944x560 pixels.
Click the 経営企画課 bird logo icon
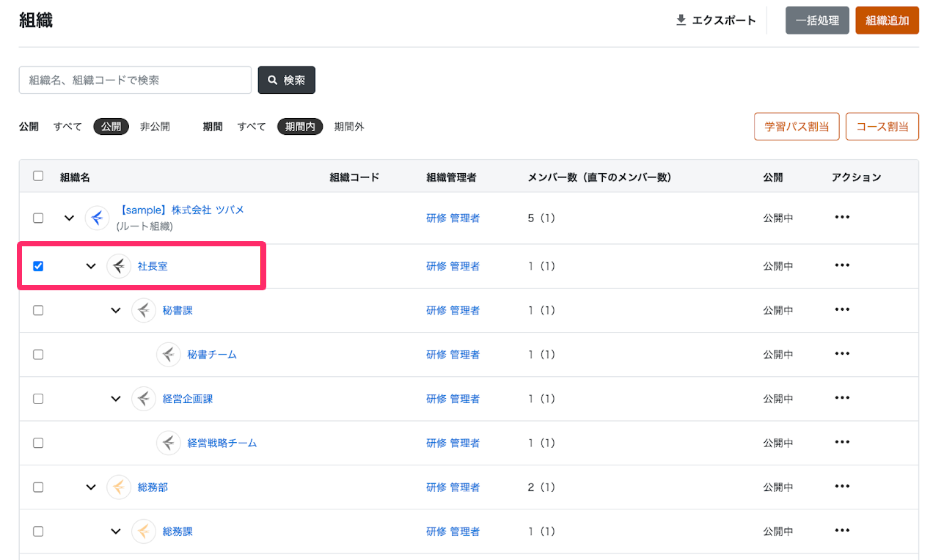click(144, 399)
